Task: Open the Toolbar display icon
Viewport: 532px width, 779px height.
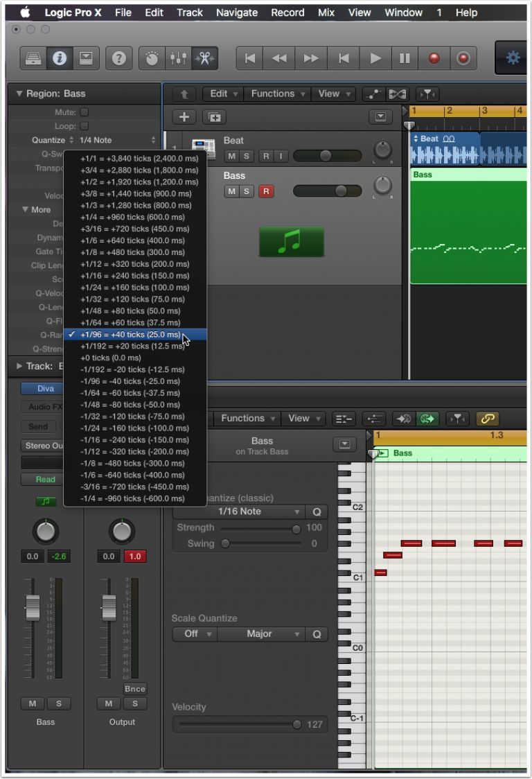Action: [x=86, y=59]
